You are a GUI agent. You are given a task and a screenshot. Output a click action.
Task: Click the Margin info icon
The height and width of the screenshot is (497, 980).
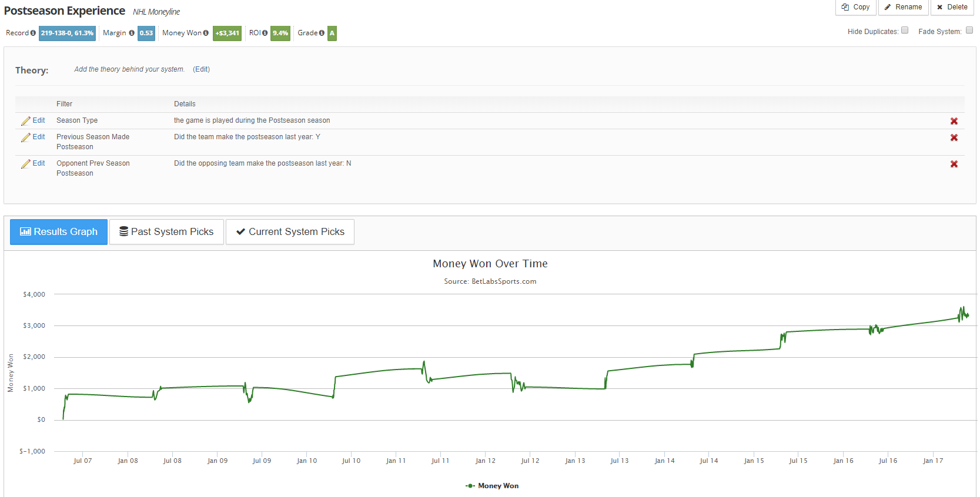132,33
